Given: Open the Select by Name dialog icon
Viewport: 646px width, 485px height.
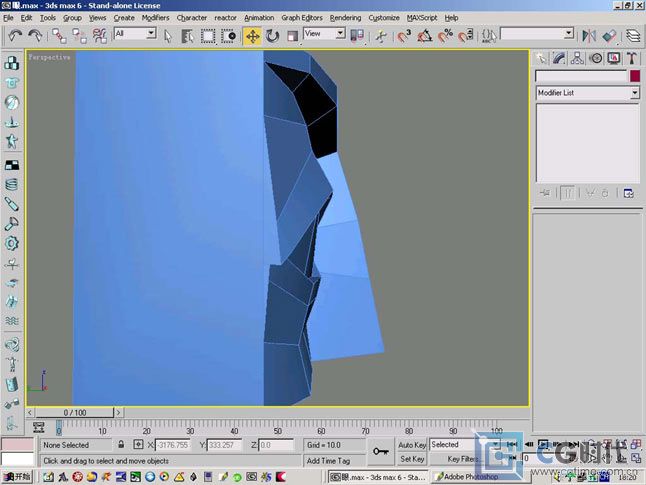Looking at the screenshot, I should click(x=187, y=36).
